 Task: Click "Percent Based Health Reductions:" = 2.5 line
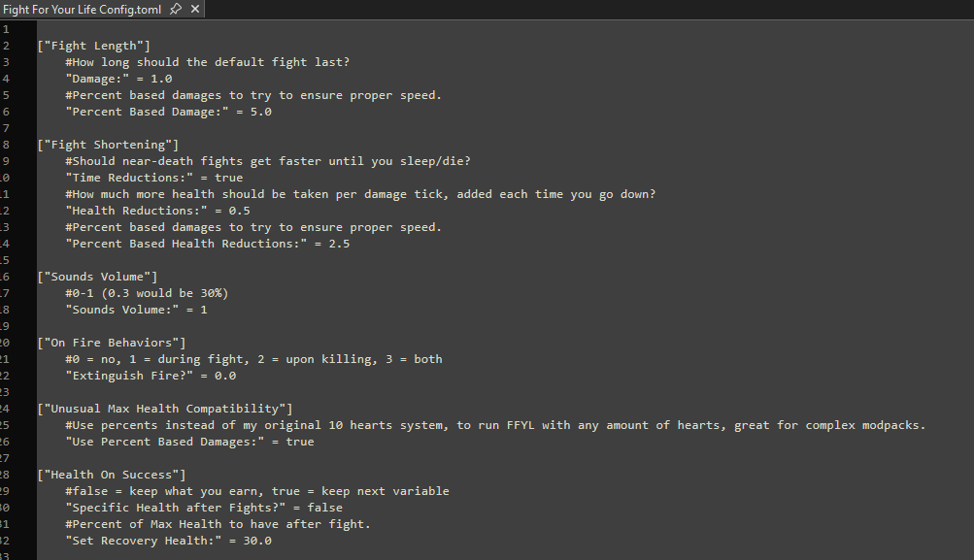pos(207,244)
